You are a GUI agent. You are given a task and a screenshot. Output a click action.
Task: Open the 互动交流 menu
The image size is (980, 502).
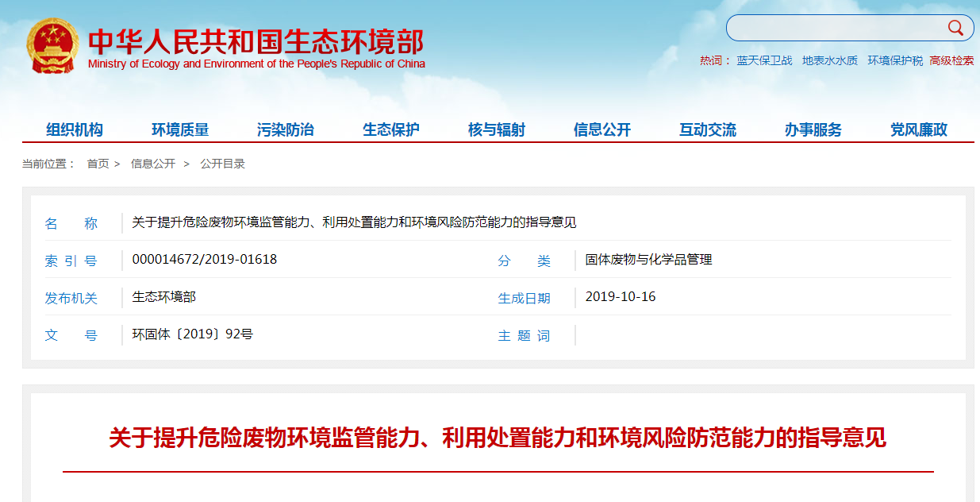pos(708,130)
